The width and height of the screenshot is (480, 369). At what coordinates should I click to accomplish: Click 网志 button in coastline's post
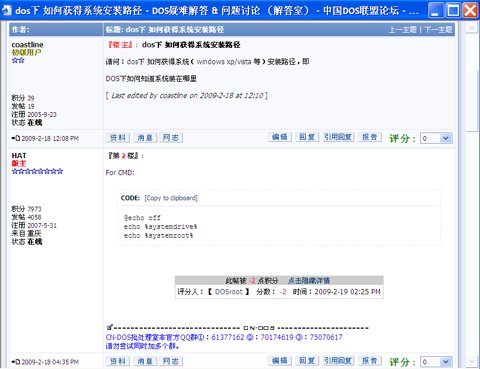coord(171,137)
